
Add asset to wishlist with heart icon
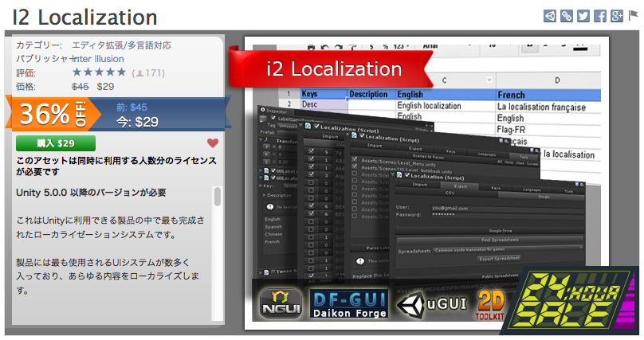tap(213, 143)
